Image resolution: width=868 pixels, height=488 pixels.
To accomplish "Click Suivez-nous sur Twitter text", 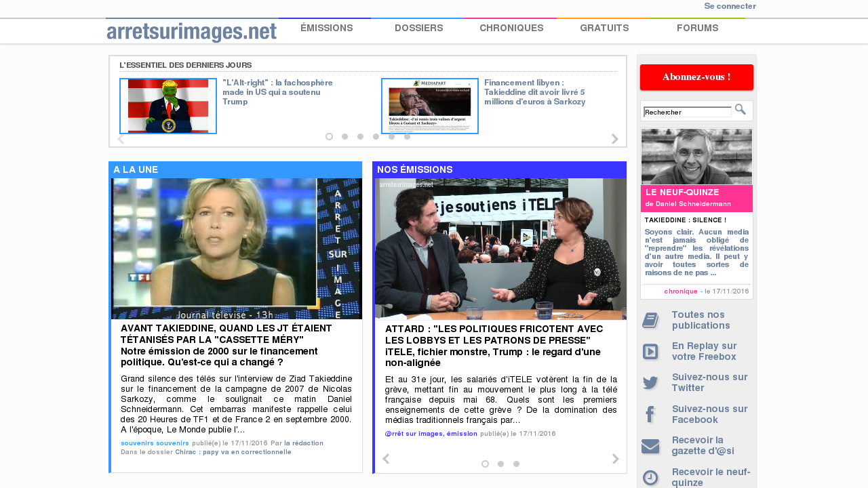I will [710, 382].
